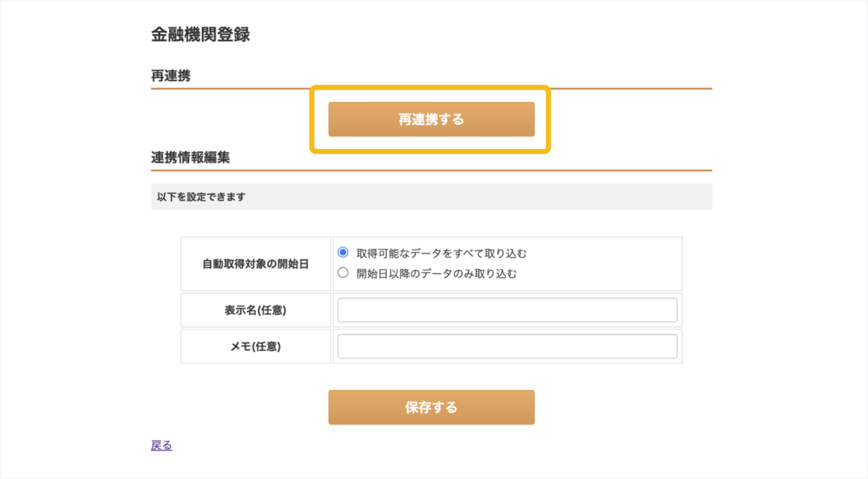Click empty space in the radio options cell
Viewport: 868px width, 479px height.
tap(608, 263)
